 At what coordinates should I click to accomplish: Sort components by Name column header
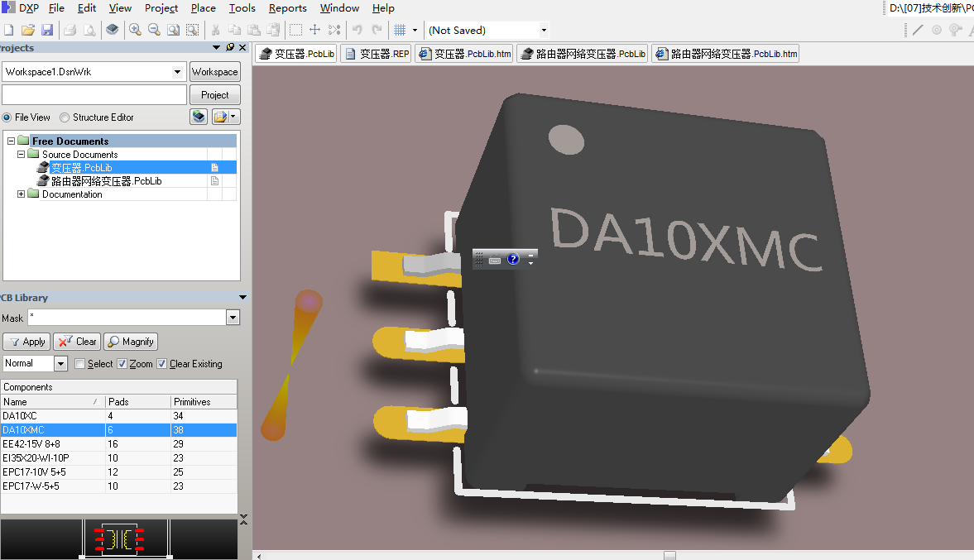coord(52,402)
